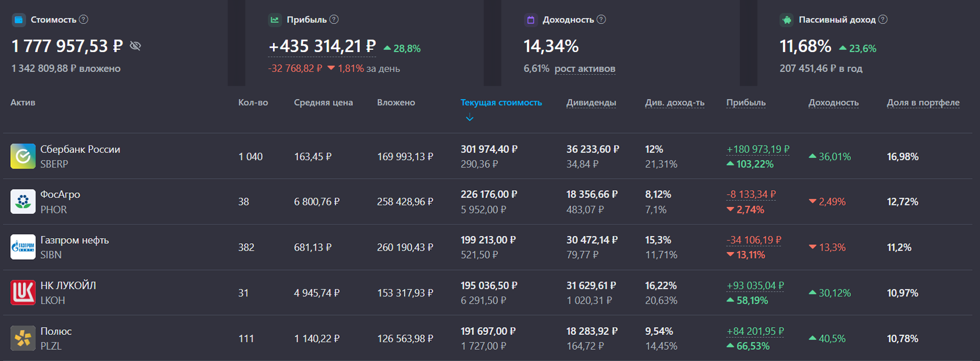This screenshot has height=361, width=980.
Task: Click 207 451,46 ₽ в год text
Action: (x=821, y=68)
